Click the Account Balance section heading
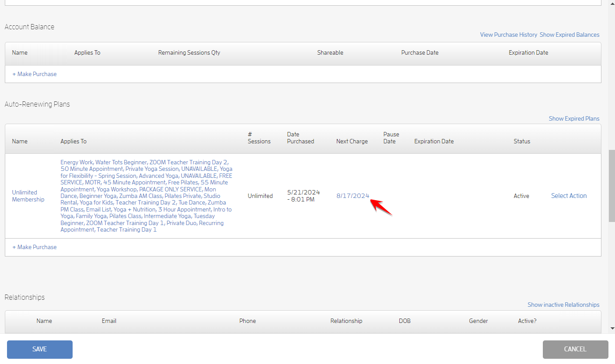Image resolution: width=615 pixels, height=364 pixels. 29,27
